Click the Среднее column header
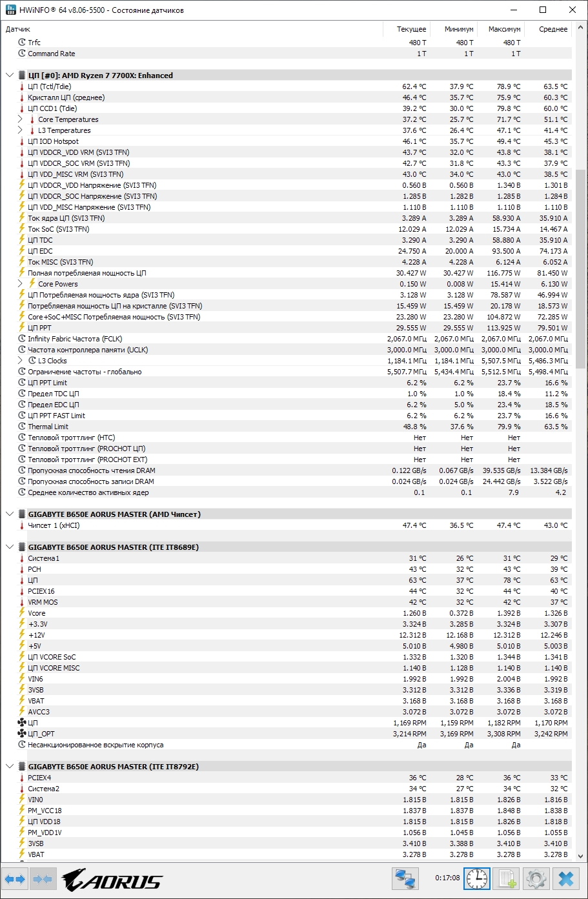The width and height of the screenshot is (588, 899). coord(547,29)
